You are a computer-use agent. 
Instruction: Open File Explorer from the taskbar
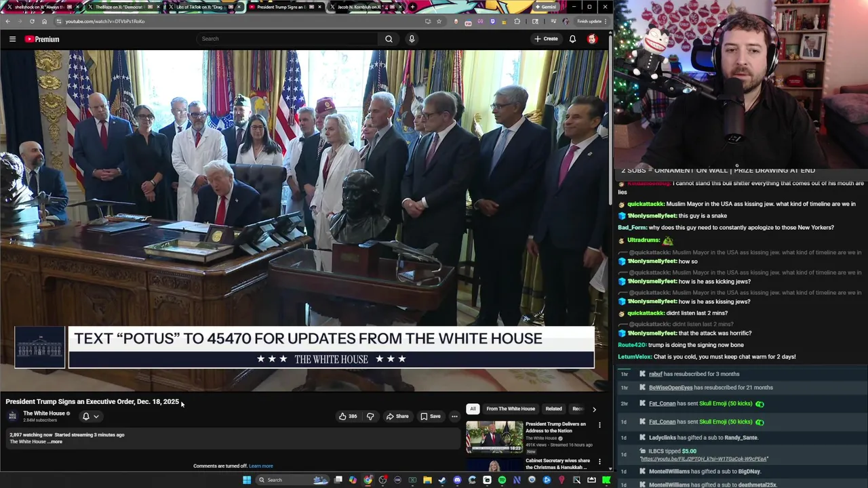point(427,480)
